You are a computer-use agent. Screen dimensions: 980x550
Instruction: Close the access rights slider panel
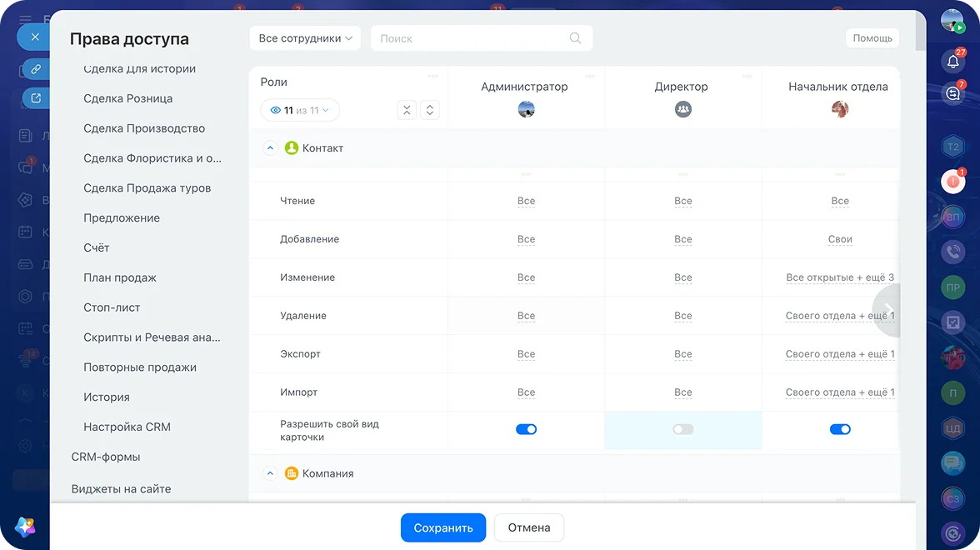point(35,37)
